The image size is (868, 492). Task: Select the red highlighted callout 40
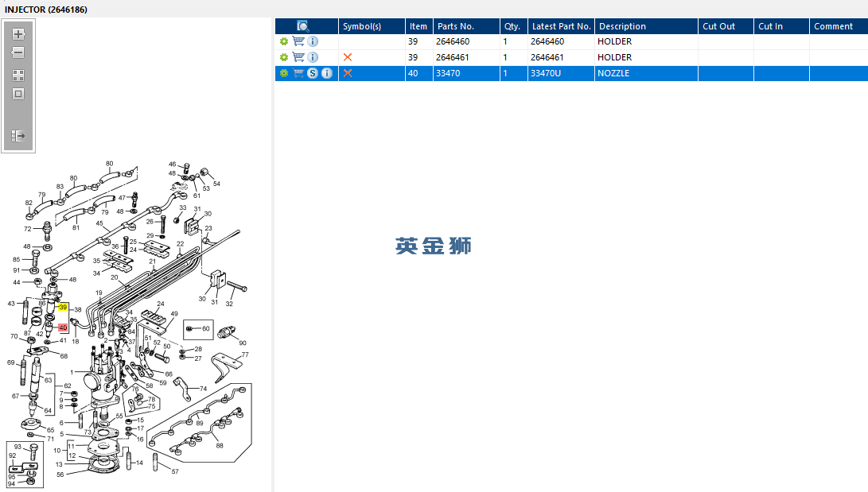pos(63,327)
